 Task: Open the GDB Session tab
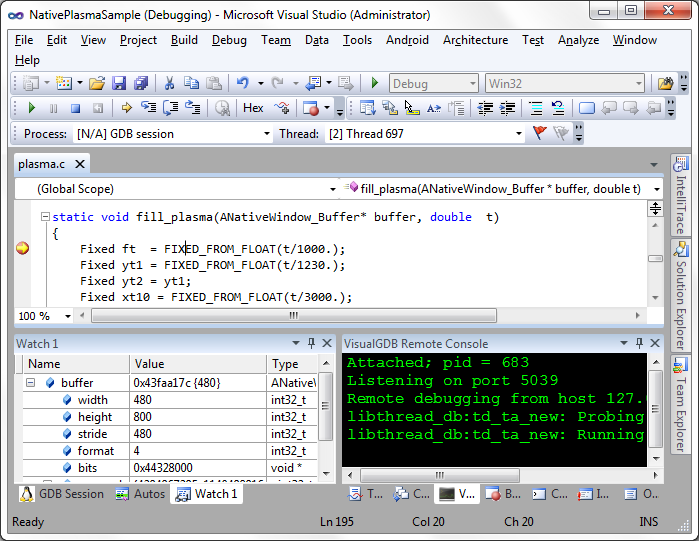click(x=62, y=494)
